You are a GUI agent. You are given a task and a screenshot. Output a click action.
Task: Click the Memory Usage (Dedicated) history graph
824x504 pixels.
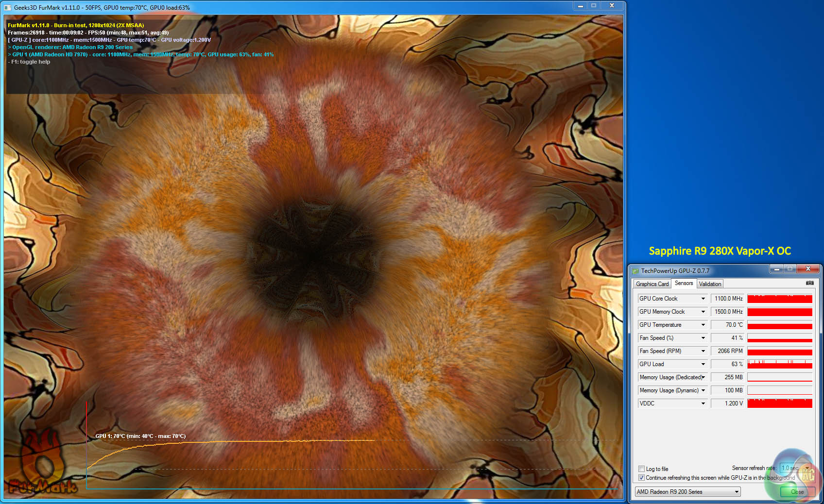click(780, 377)
